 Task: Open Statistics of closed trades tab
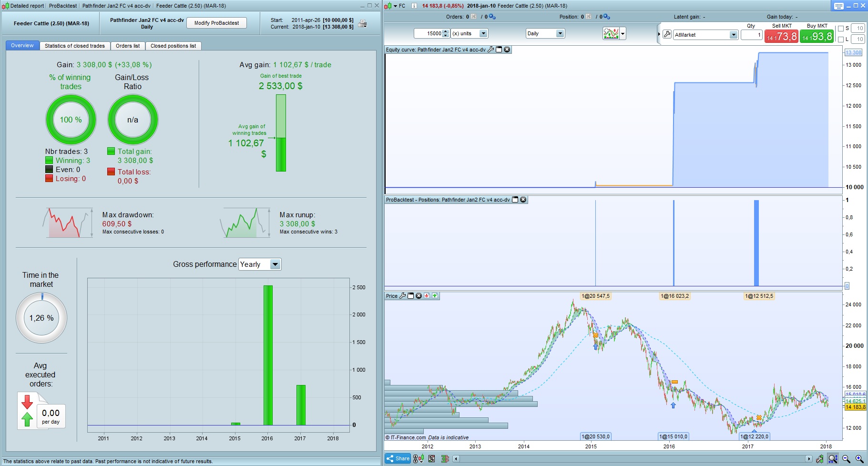(75, 46)
